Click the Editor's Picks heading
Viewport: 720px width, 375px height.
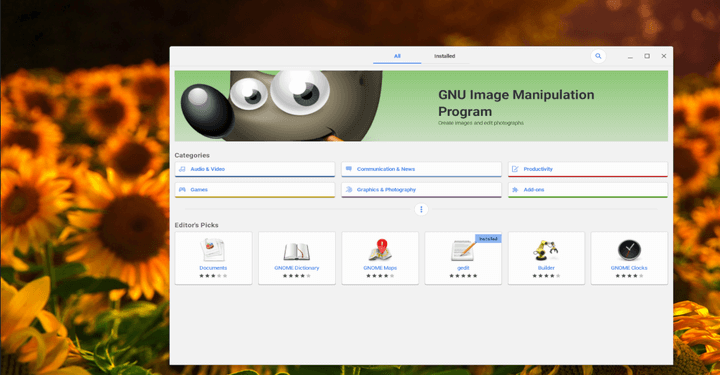pos(197,225)
